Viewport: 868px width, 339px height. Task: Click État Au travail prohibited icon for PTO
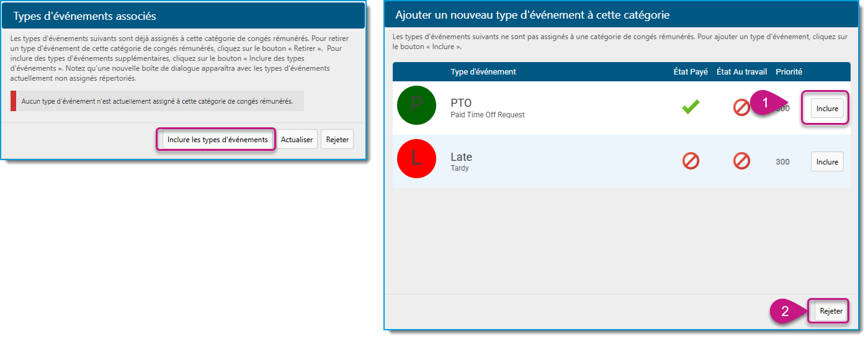click(741, 108)
